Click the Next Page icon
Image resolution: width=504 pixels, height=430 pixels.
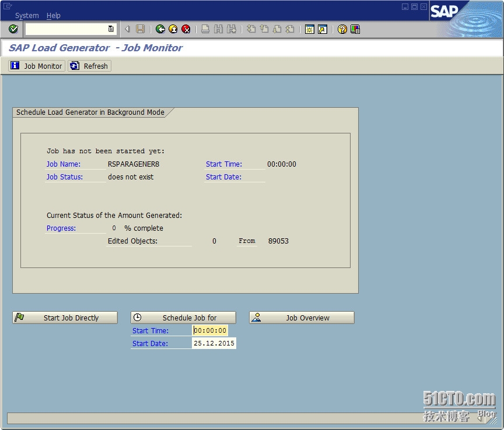tap(276, 29)
